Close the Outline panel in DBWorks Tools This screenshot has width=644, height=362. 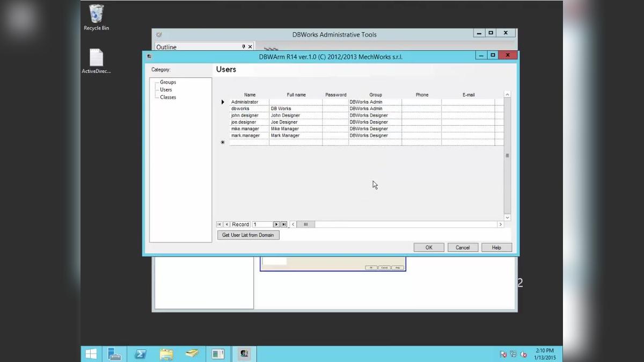250,47
